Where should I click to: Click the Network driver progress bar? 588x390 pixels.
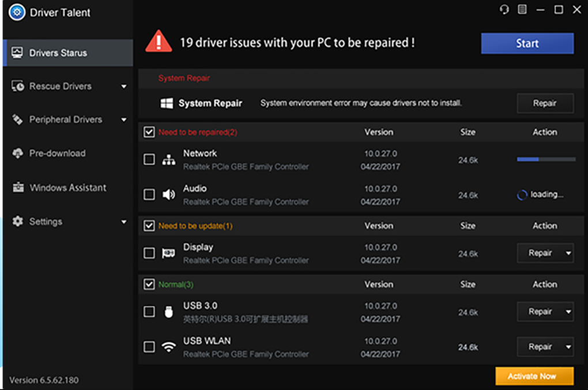[546, 160]
